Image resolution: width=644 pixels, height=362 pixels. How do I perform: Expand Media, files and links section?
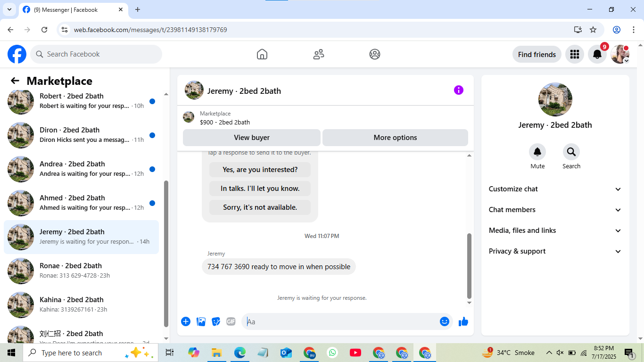click(x=555, y=230)
